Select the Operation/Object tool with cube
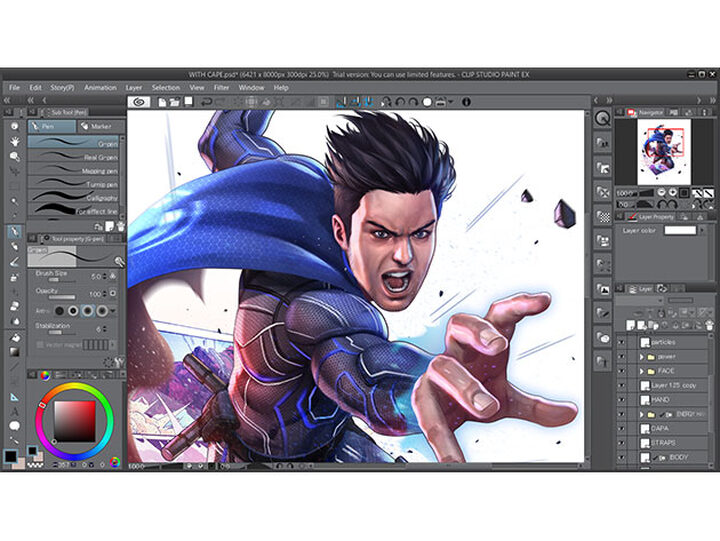Viewport: 720px width, 541px height. [15, 157]
